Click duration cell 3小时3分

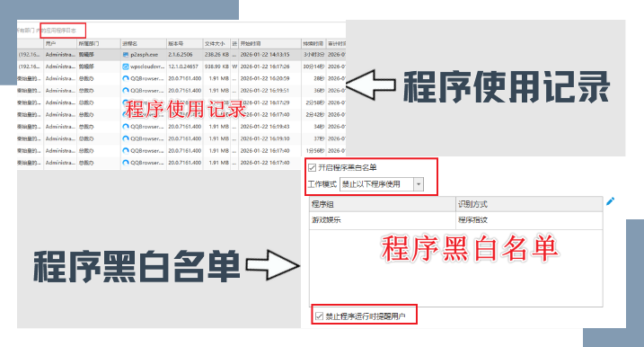tap(314, 54)
